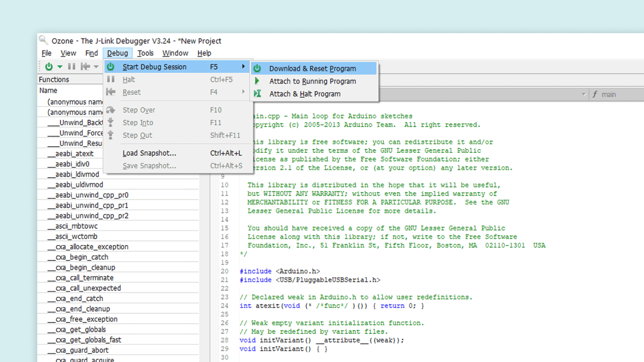Click the Ozone application logo icon
The width and height of the screenshot is (644, 362).
(43, 41)
